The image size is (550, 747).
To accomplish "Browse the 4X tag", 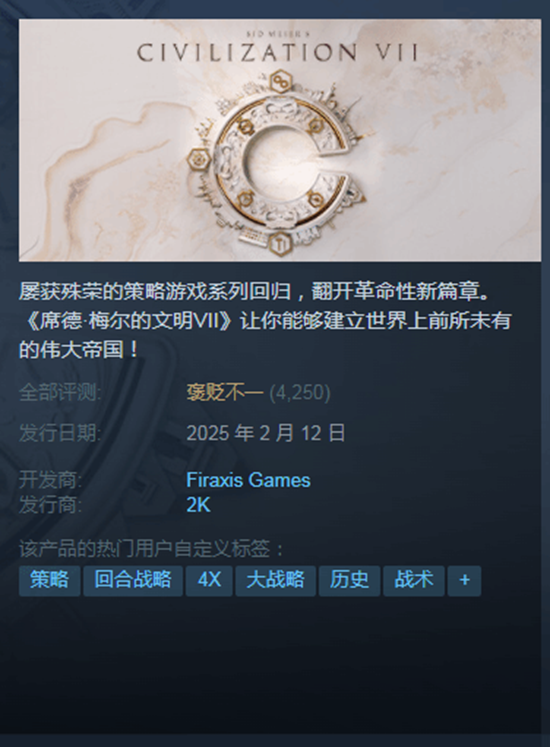I will coord(209,581).
